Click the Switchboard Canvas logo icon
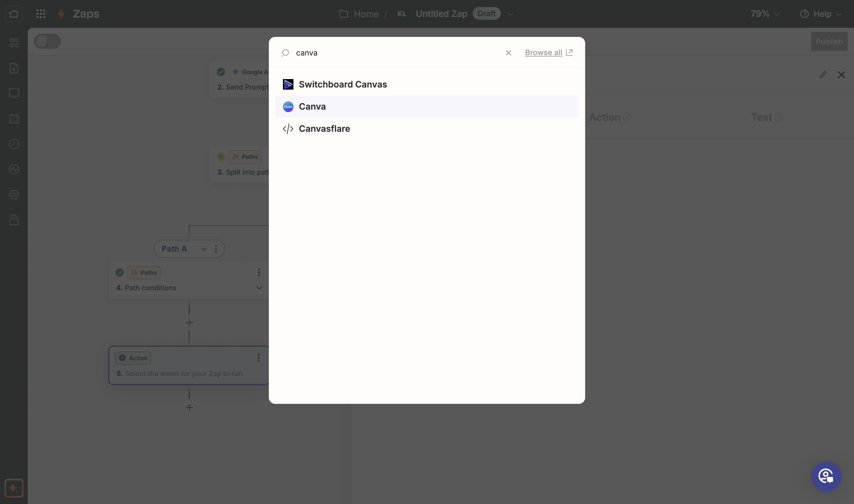This screenshot has width=854, height=504. click(288, 84)
